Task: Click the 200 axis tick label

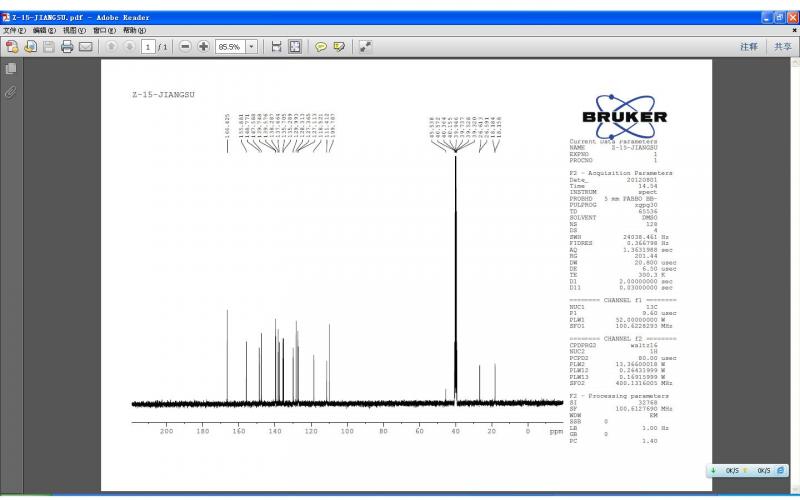Action: click(x=166, y=431)
